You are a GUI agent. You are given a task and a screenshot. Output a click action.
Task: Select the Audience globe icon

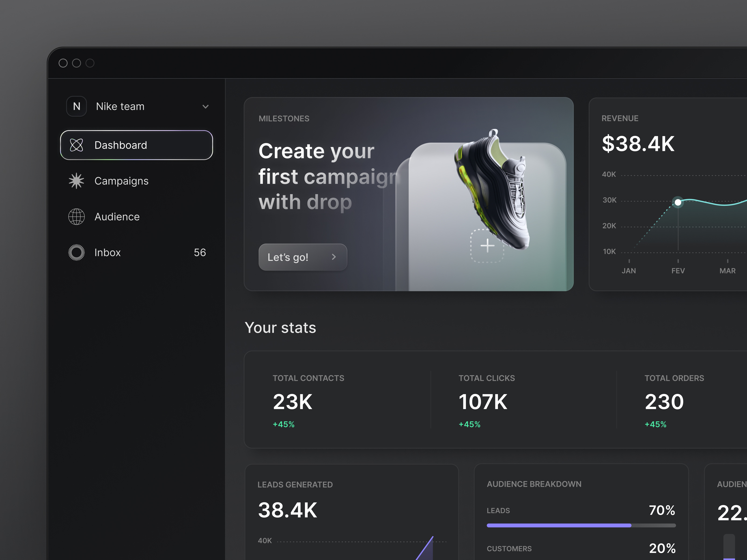point(76,217)
